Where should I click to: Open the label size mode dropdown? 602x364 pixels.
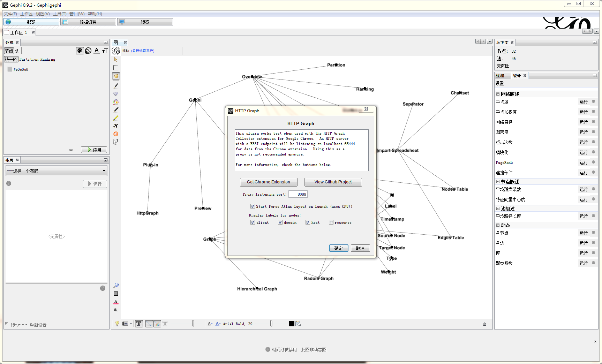coord(210,324)
